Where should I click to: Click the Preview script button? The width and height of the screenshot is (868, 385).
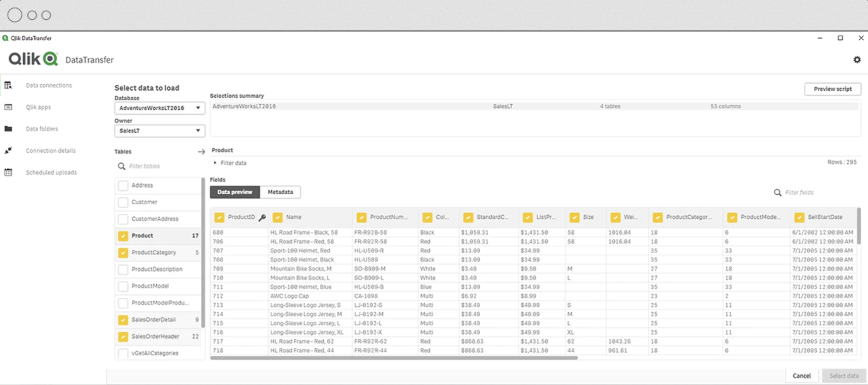832,89
